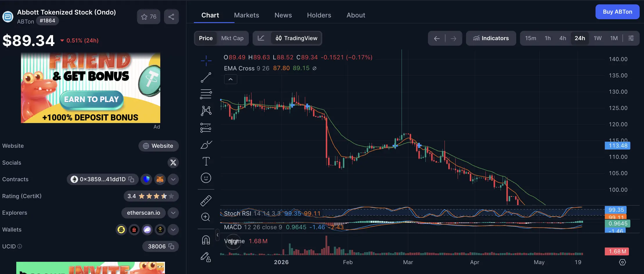The image size is (644, 274).
Task: Toggle lock all drawing tools
Action: (206, 257)
